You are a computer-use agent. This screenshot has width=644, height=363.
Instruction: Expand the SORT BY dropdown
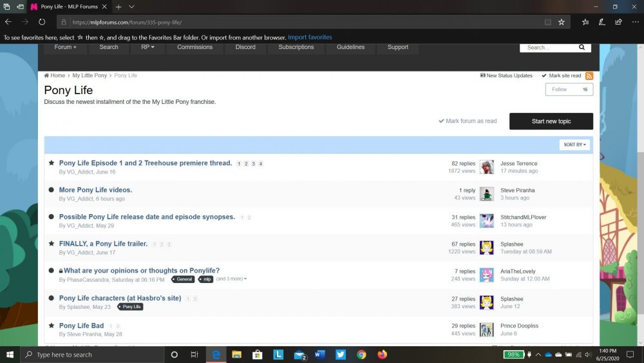(574, 144)
